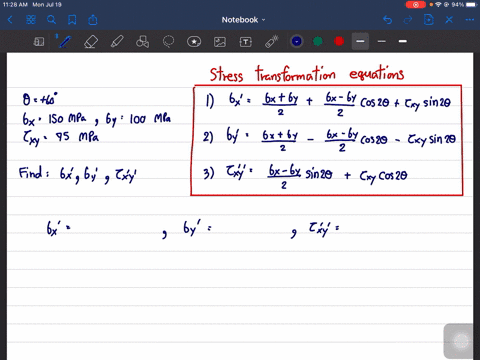
Task: Tap the screen recording indicator
Action: coord(416,5)
